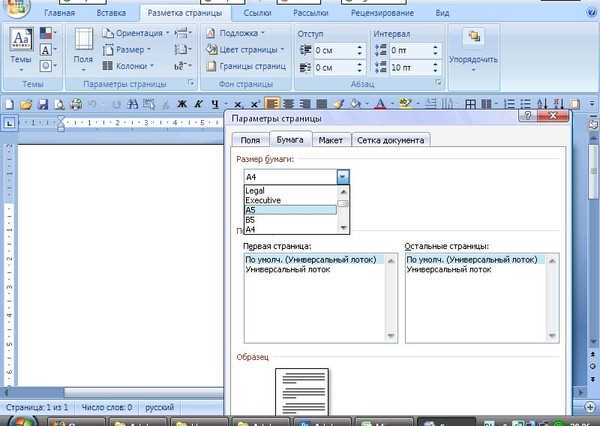Open the Ссылки ribbon tab
This screenshot has width=600, height=426.
[x=257, y=13]
